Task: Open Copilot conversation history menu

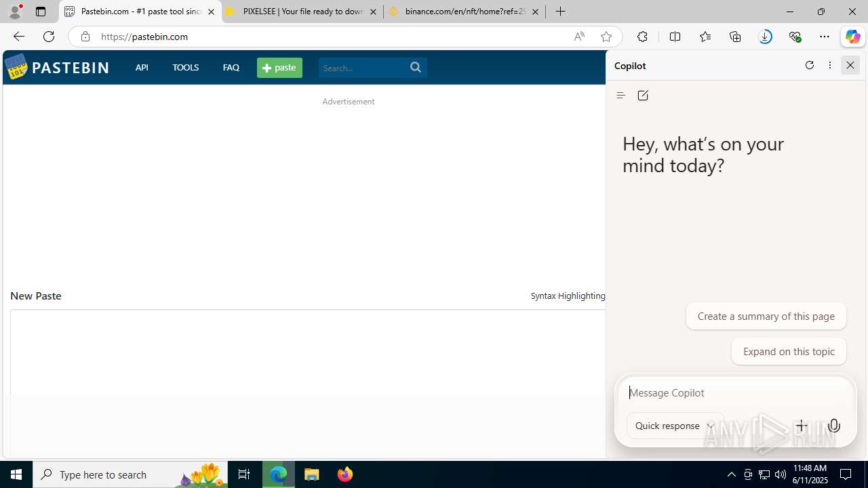Action: [620, 96]
